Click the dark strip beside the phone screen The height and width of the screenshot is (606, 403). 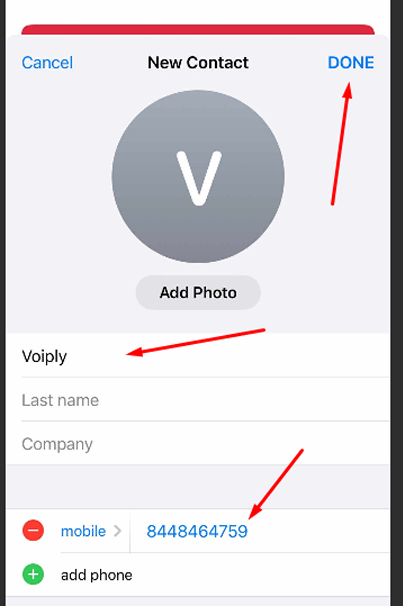point(397,303)
